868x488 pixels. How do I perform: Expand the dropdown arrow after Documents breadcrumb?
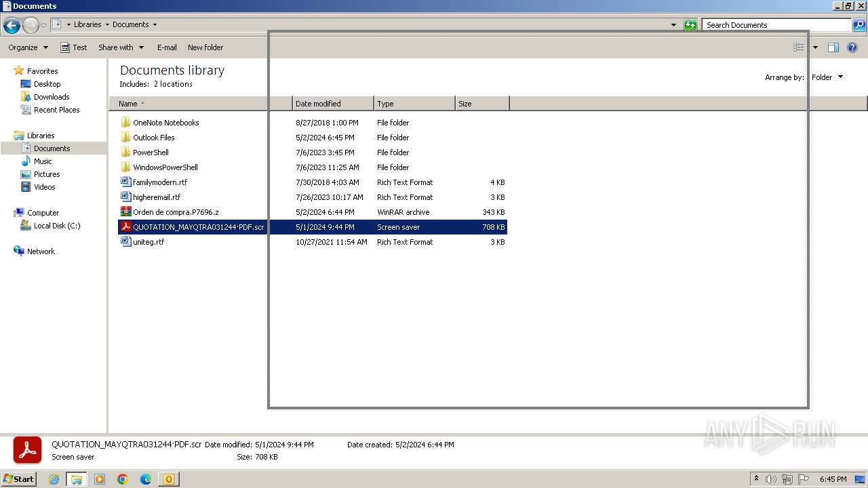click(155, 24)
